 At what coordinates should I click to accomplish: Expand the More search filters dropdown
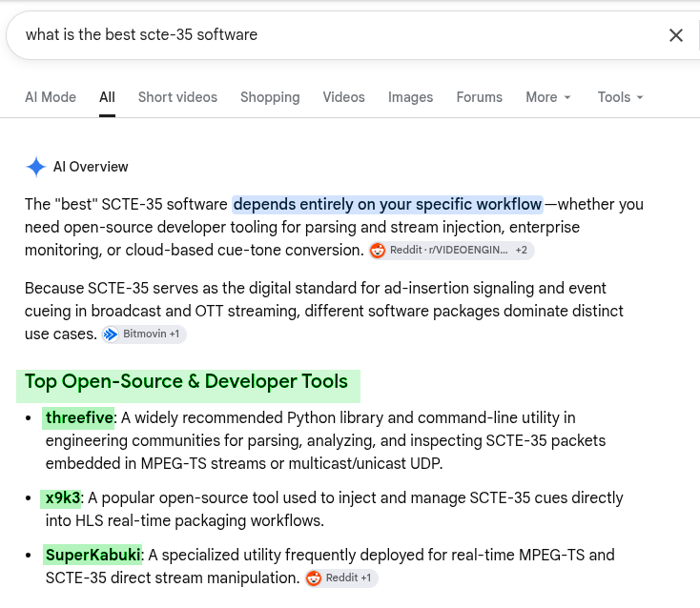click(548, 97)
